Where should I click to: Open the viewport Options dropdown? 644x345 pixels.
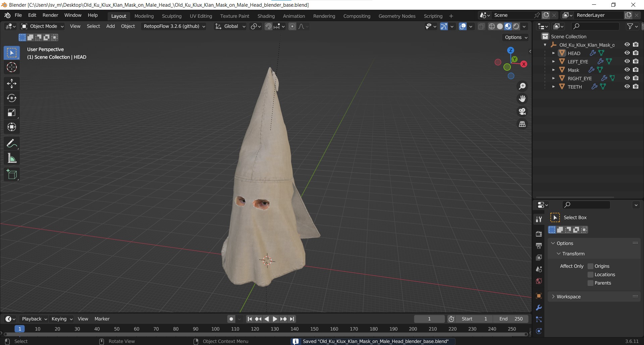coord(516,37)
